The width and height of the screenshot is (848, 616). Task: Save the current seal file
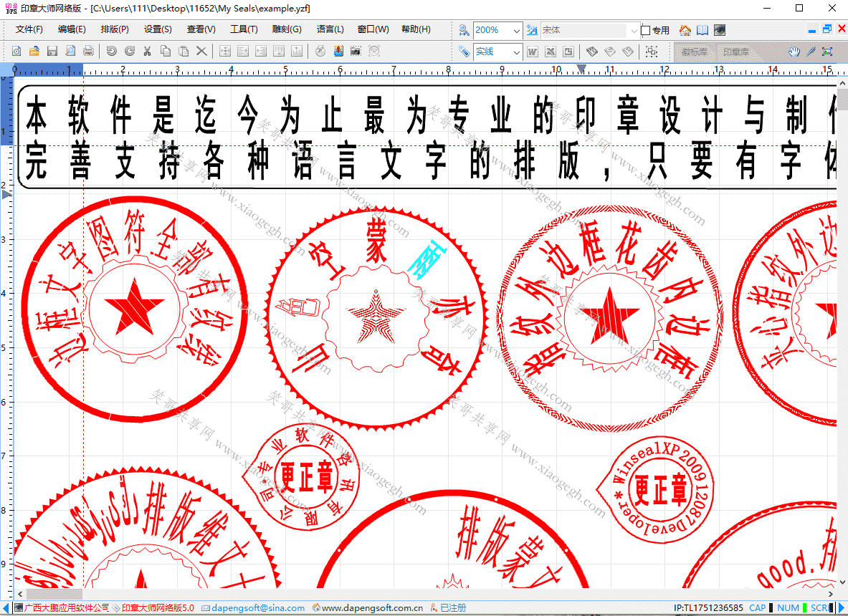[x=52, y=52]
